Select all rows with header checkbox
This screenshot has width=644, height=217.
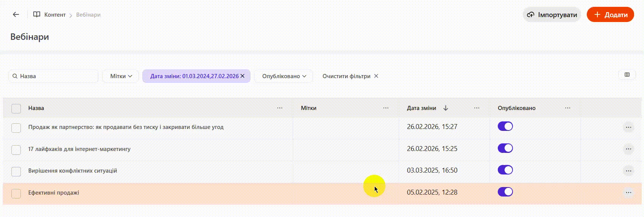16,108
